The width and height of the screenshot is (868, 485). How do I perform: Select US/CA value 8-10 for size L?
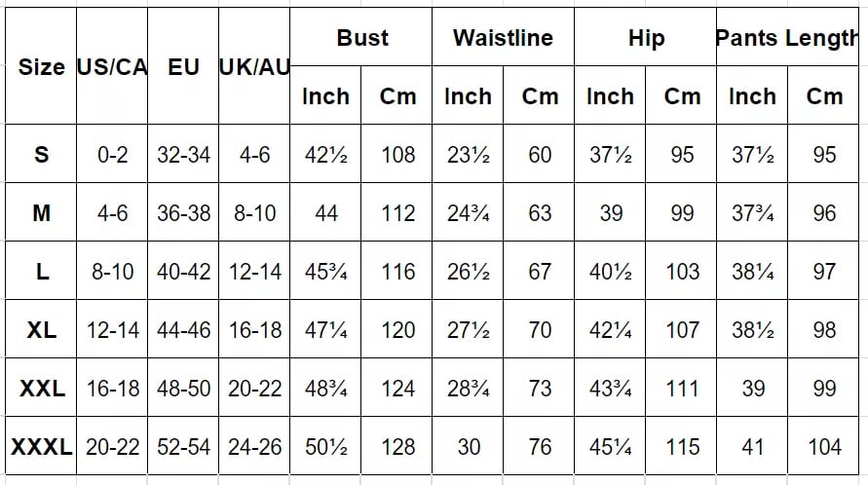pos(112,272)
